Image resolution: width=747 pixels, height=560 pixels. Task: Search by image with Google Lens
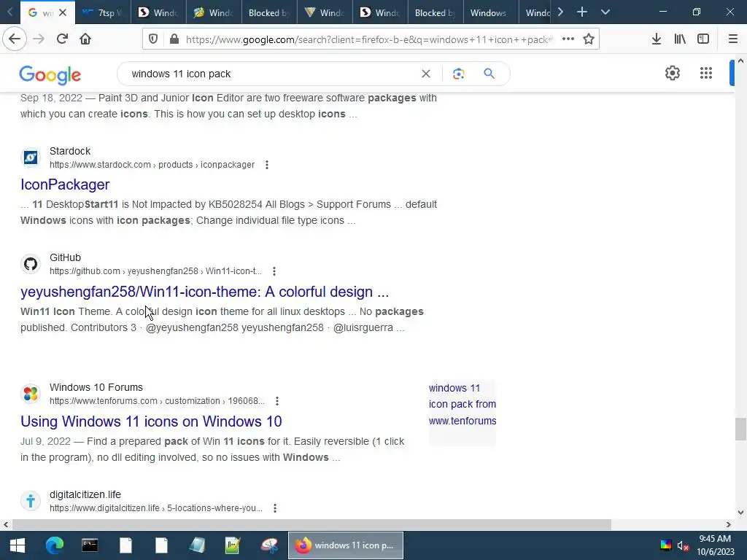tap(458, 74)
